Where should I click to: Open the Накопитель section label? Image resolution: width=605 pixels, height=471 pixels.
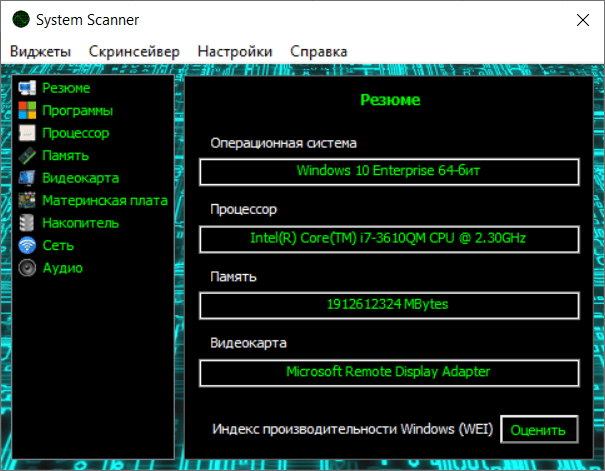(80, 223)
